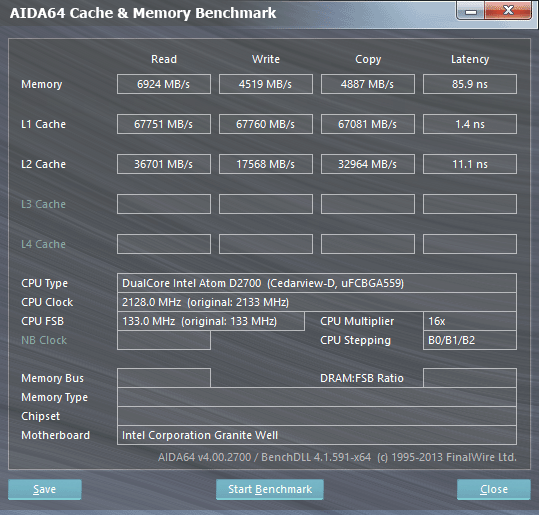
Task: Click the Read column header
Action: pyautogui.click(x=164, y=59)
